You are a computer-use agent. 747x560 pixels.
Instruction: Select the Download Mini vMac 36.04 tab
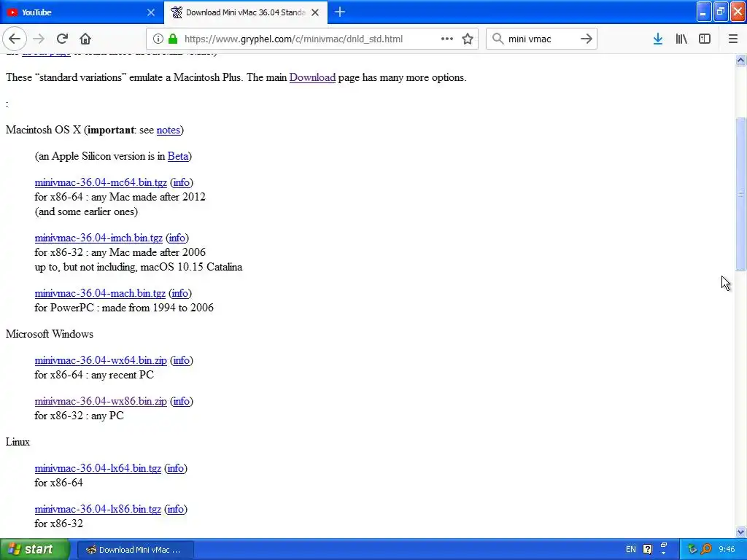click(x=246, y=12)
